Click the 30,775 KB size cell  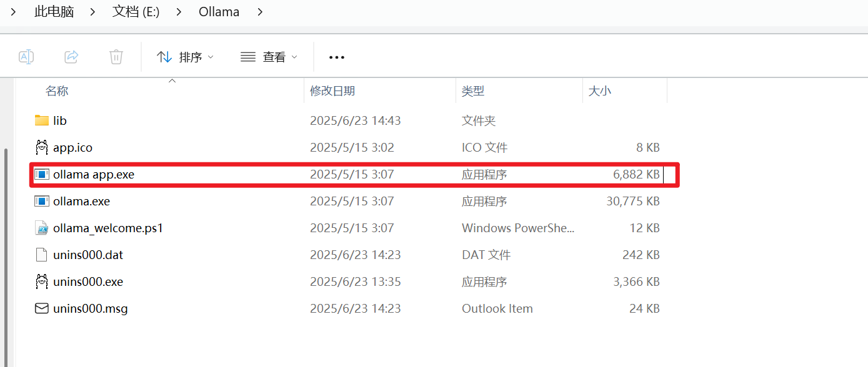[x=633, y=202]
